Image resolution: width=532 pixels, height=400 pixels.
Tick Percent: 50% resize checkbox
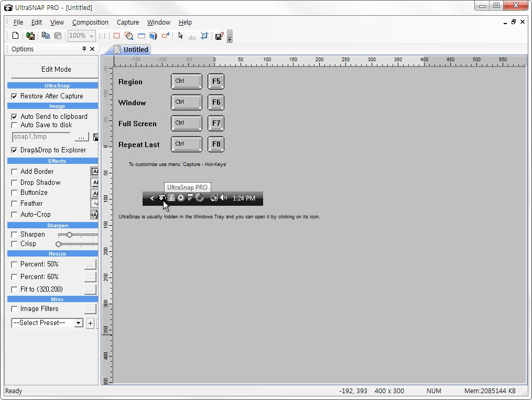tap(14, 264)
